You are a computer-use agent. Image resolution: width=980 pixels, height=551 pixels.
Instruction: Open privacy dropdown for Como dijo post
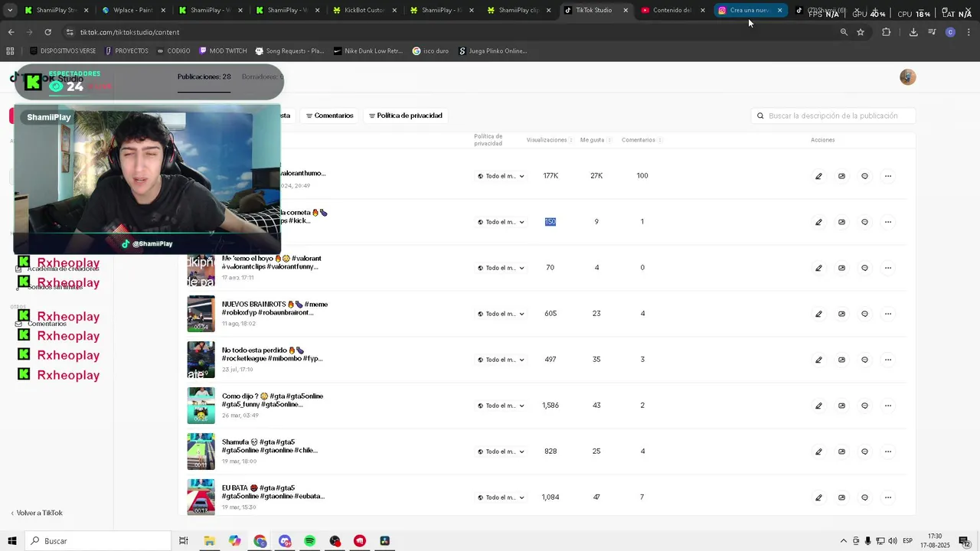(501, 406)
